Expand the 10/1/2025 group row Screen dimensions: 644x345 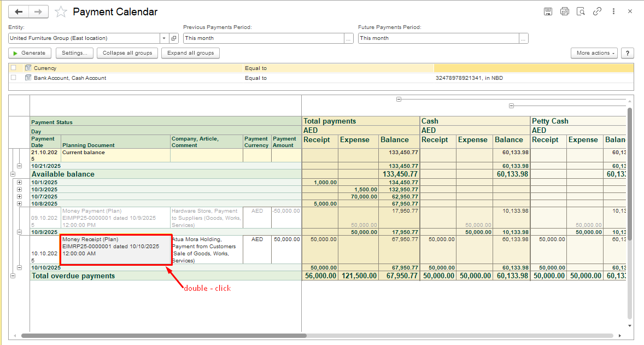click(20, 182)
